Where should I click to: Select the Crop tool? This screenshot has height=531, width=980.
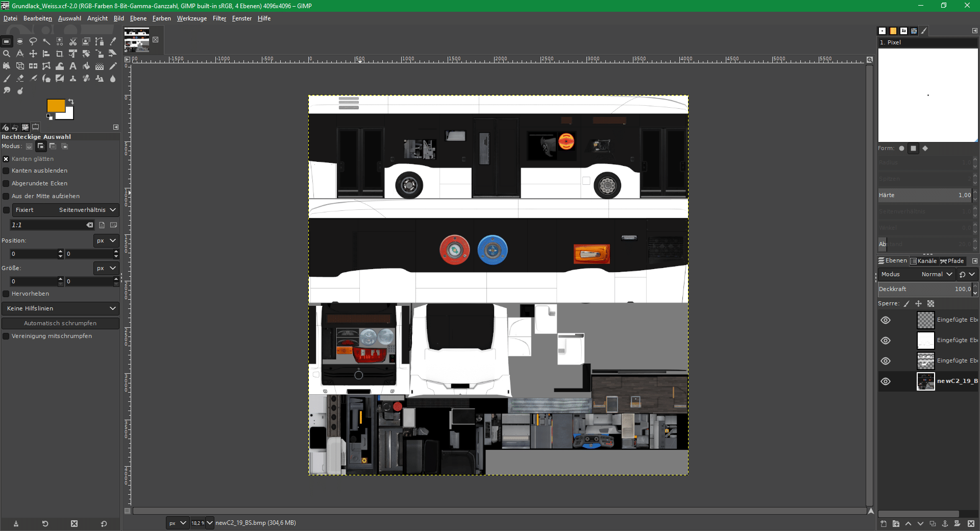[x=60, y=54]
